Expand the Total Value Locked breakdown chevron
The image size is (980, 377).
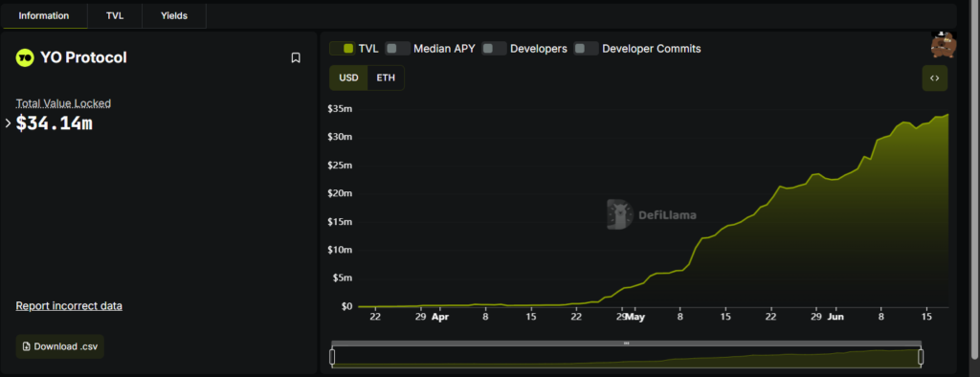8,123
